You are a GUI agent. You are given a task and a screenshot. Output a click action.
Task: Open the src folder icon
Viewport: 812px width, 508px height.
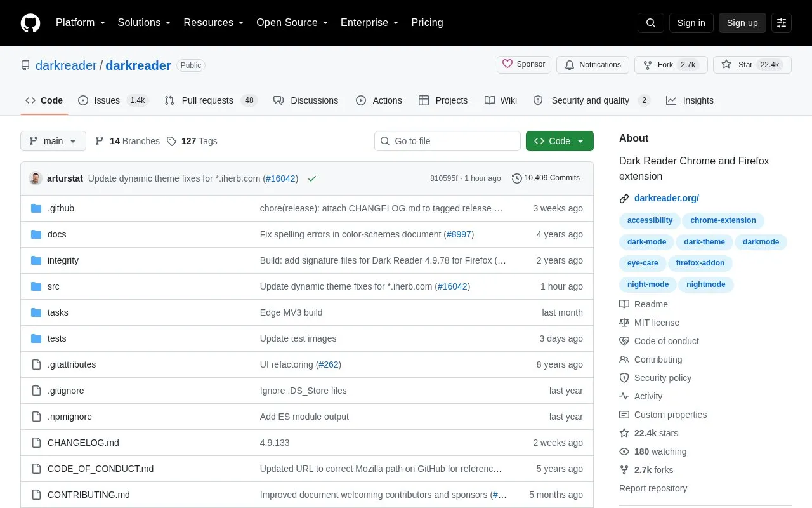click(36, 286)
